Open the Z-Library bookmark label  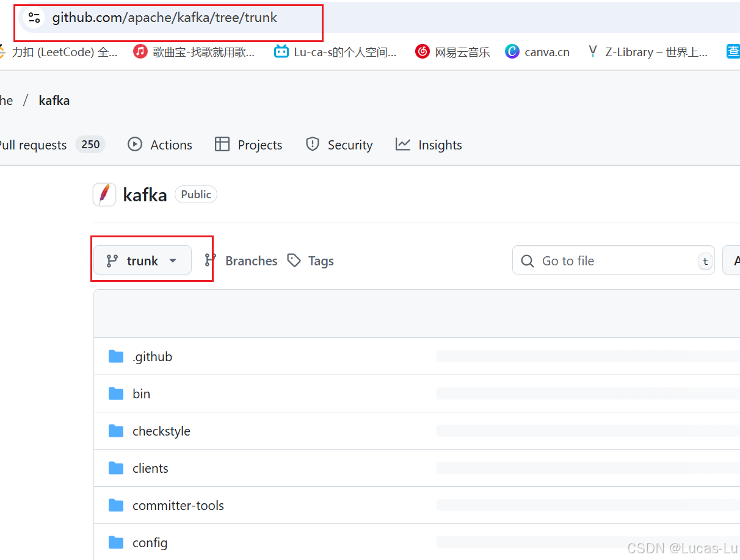(x=656, y=52)
